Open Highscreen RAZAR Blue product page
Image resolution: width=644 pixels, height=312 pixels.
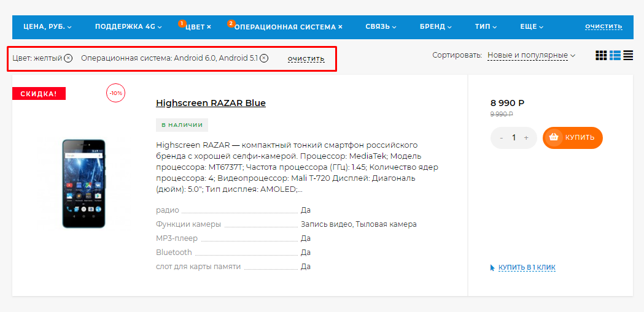click(211, 103)
